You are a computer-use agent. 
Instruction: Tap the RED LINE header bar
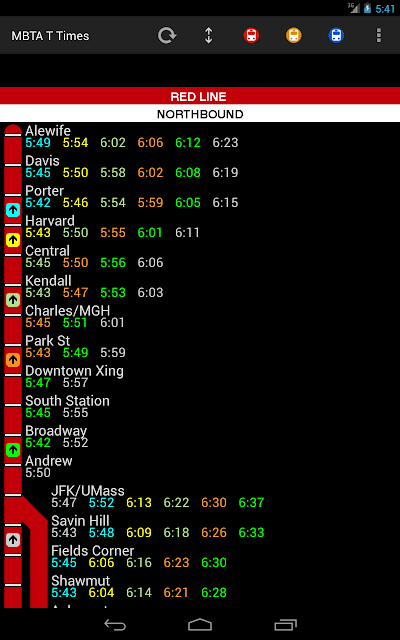pyautogui.click(x=200, y=96)
